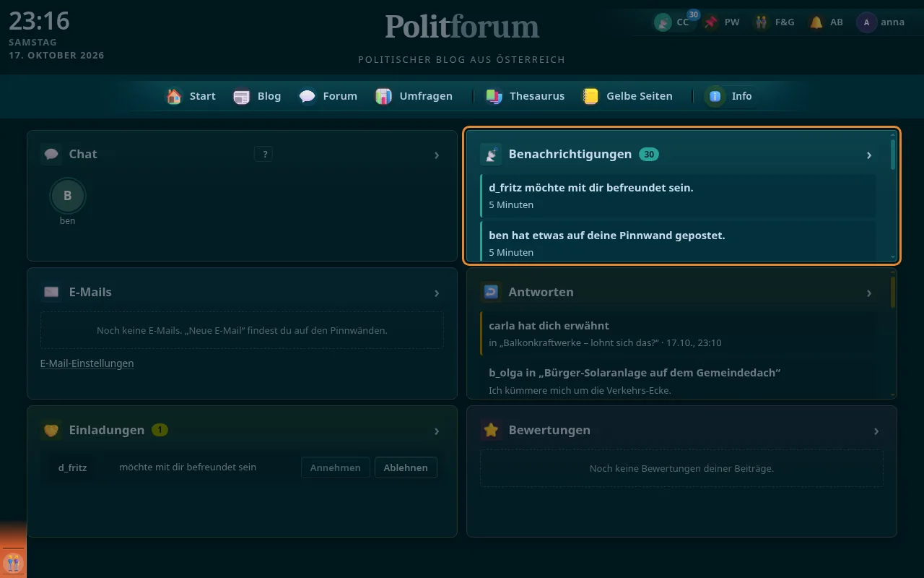Click the Antworten reply arrow icon
The image size is (924, 578).
491,292
